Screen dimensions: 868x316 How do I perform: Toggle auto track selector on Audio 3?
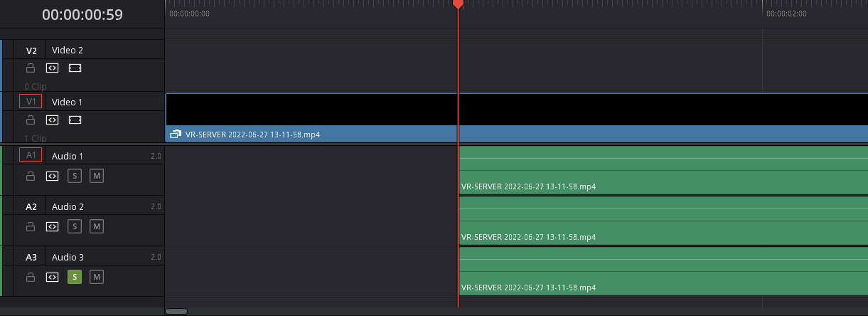(x=52, y=277)
